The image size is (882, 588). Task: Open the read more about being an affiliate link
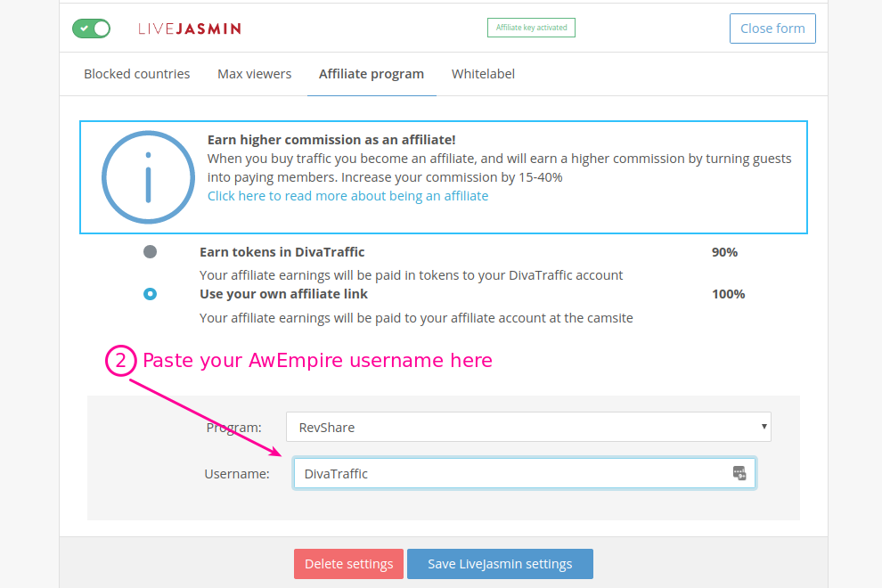point(347,196)
